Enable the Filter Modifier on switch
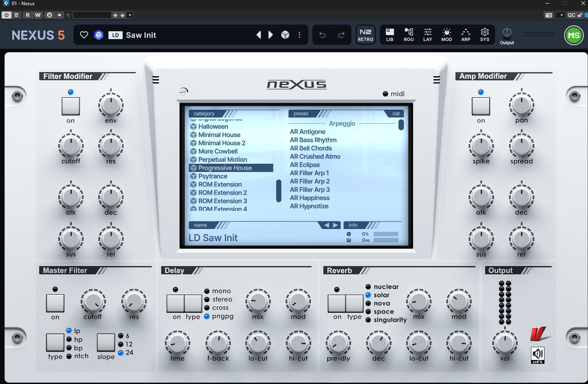Screen dimensions: 588x384 pos(70,107)
